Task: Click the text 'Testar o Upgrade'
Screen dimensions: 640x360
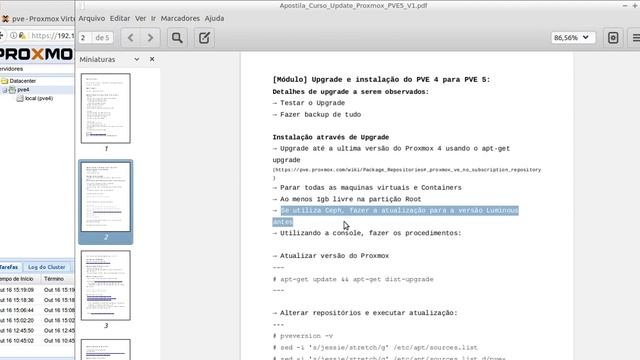Action: [312, 103]
